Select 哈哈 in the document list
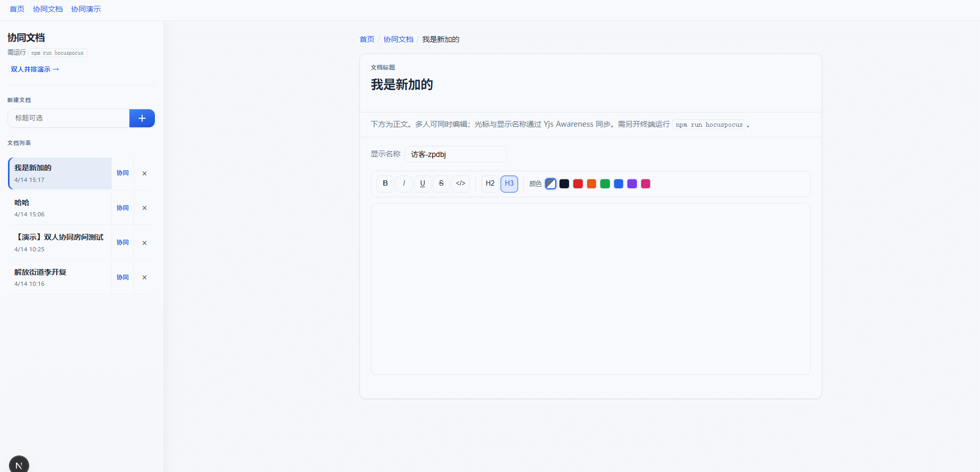Image resolution: width=980 pixels, height=472 pixels. pos(60,208)
